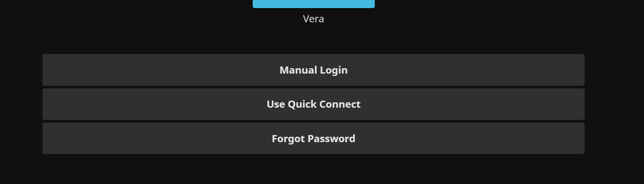Click the Use Quick Connect text

(313, 104)
